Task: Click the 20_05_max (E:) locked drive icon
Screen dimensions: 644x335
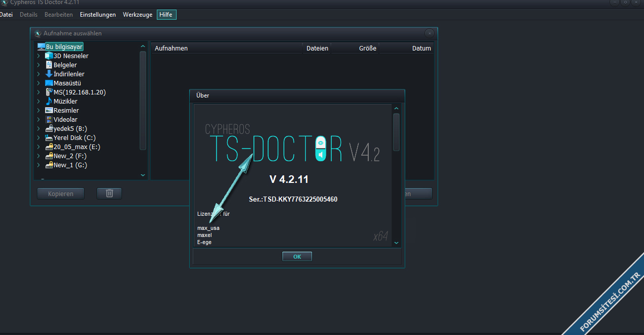Action: click(49, 147)
